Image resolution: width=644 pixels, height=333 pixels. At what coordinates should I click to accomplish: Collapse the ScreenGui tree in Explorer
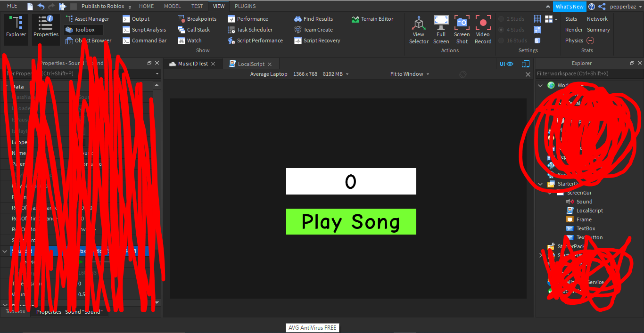tap(549, 192)
